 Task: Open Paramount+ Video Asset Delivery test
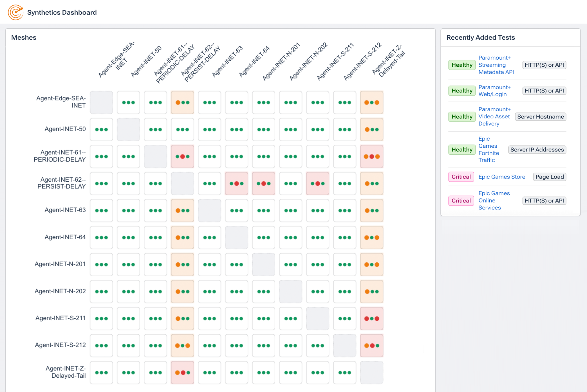tap(494, 116)
